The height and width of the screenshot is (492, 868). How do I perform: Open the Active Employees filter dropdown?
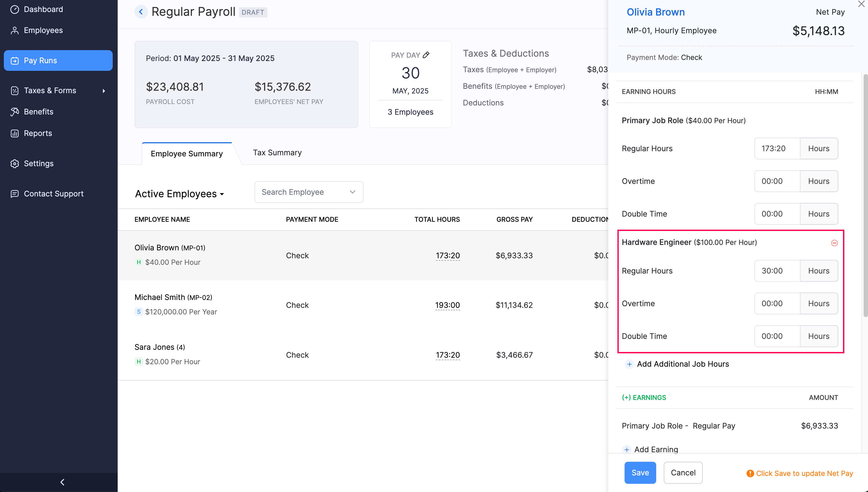point(179,194)
